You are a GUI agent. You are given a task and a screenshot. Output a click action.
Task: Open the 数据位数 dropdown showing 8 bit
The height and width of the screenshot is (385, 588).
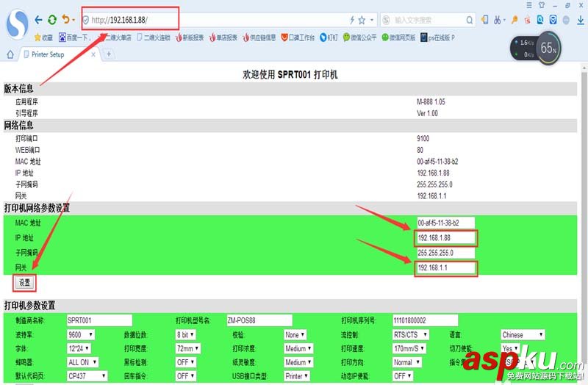pos(186,334)
